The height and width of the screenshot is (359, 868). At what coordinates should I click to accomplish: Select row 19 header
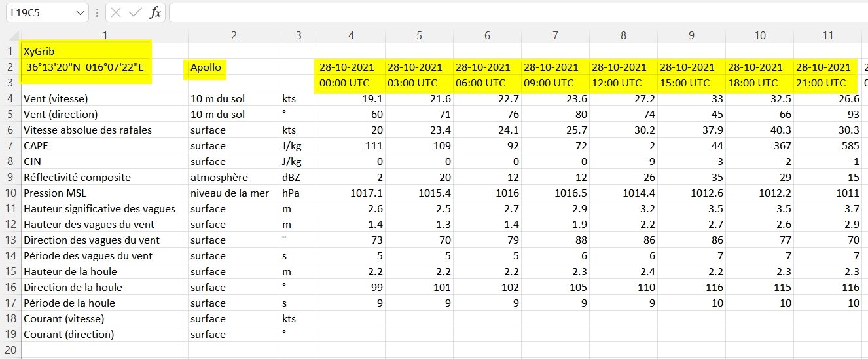(10, 334)
